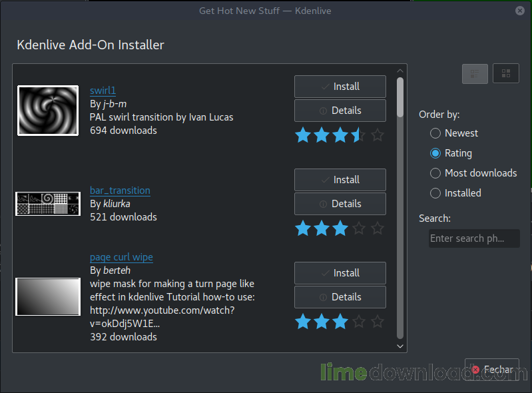Order add-ons by Most downloads
Image resolution: width=532 pixels, height=393 pixels.
(x=435, y=173)
